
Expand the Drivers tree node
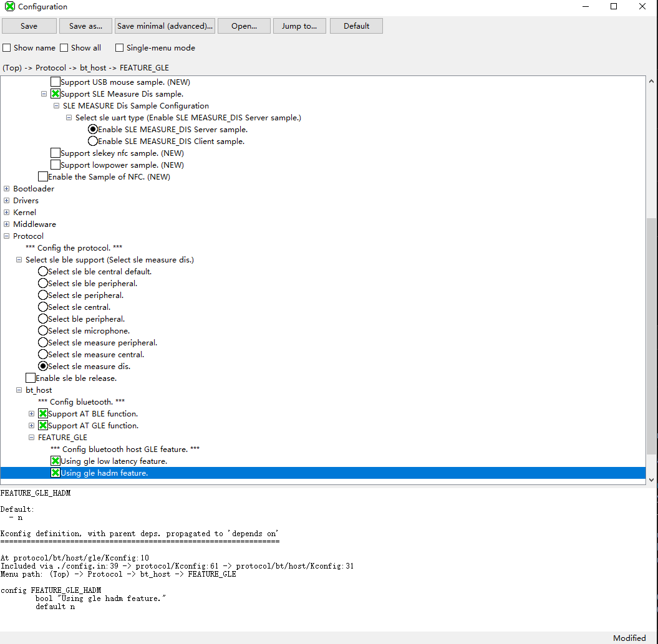click(7, 201)
